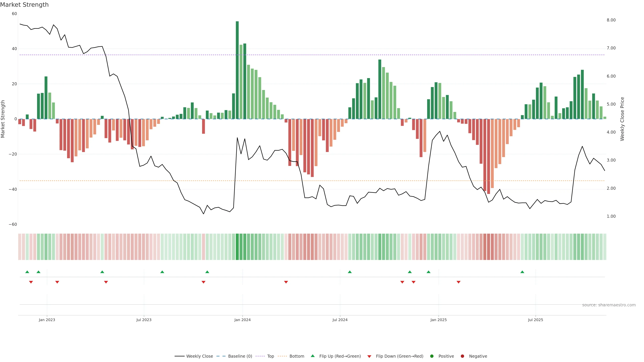
Task: Click the source: sharemaestro.com text
Action: pos(609,305)
